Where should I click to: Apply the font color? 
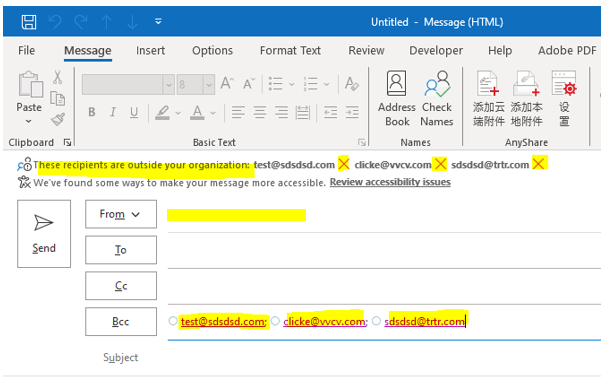pos(197,112)
